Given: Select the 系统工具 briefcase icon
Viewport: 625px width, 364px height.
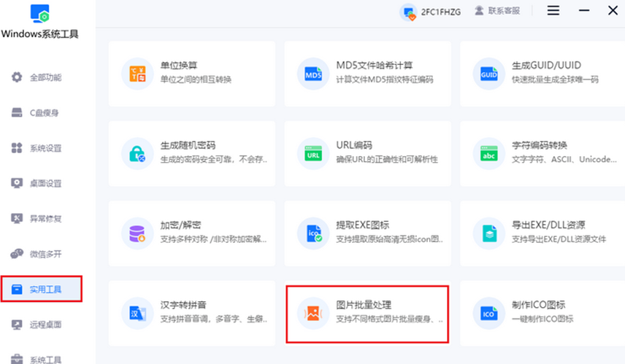Looking at the screenshot, I should [x=17, y=359].
